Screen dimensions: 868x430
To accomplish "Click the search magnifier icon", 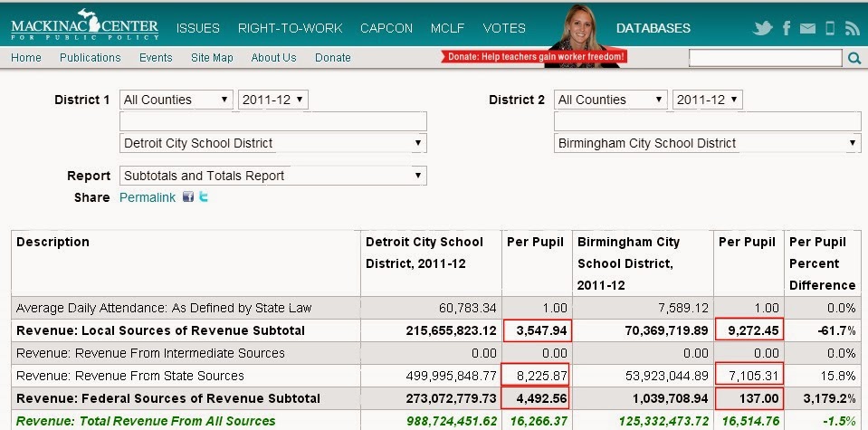I will click(x=854, y=58).
